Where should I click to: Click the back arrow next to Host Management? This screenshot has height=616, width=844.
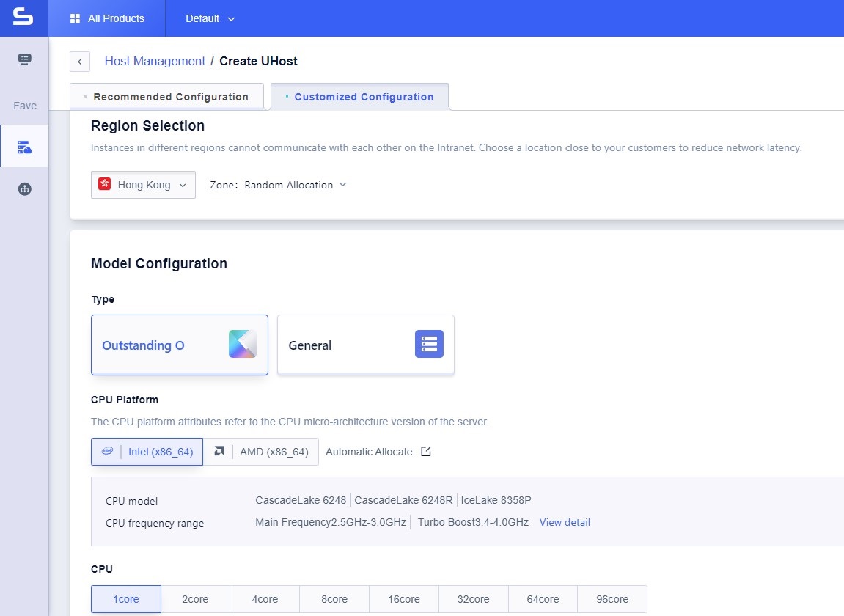point(80,61)
